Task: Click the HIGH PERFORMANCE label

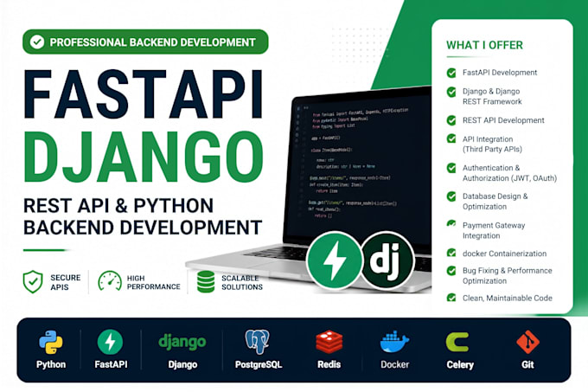Action: (x=153, y=282)
